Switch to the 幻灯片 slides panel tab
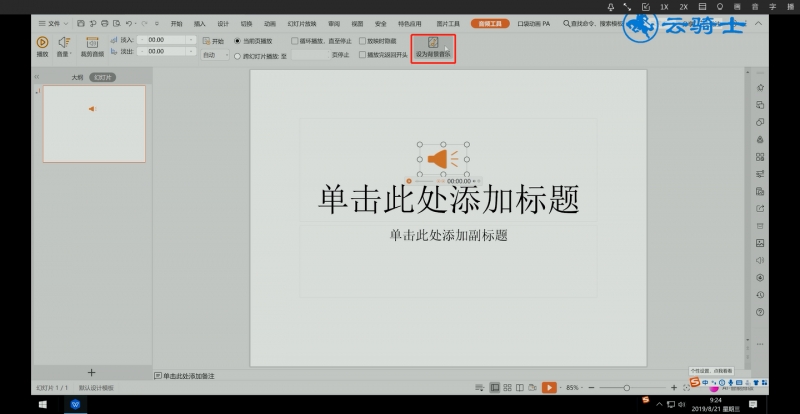The image size is (800, 414). [103, 78]
